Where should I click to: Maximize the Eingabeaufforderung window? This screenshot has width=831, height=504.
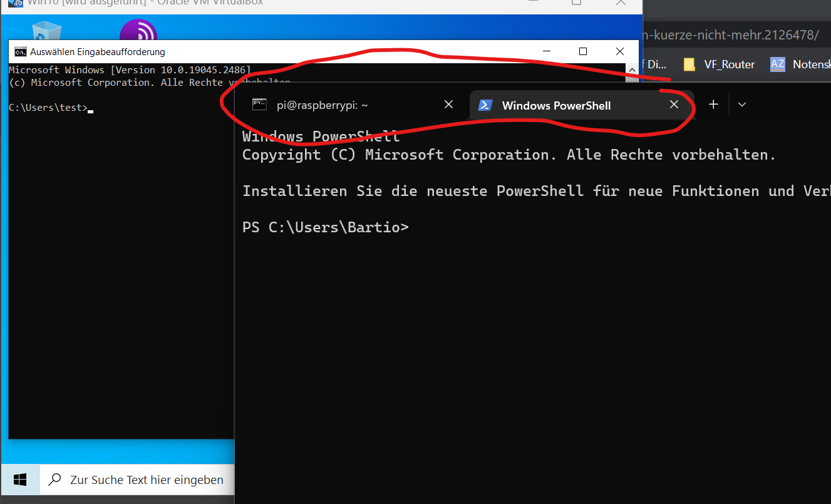(x=583, y=51)
